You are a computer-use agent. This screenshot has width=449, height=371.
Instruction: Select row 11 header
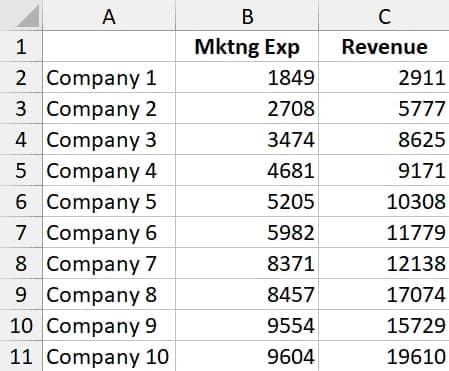coord(21,356)
